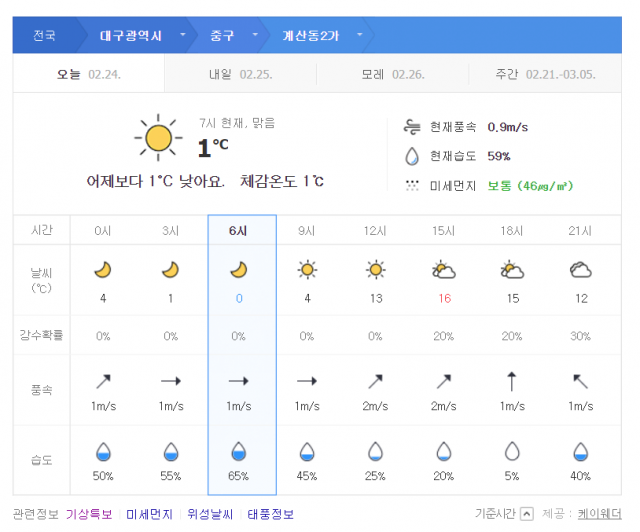Screen dimensions: 640x532
Task: Click the water drop icon beside 현재습도
Action: [412, 156]
